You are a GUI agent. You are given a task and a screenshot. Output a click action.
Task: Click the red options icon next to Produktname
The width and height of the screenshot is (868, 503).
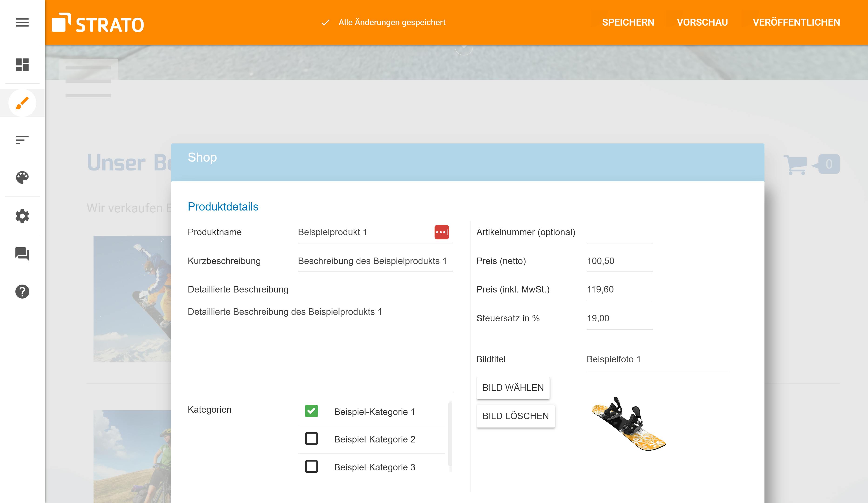(443, 232)
